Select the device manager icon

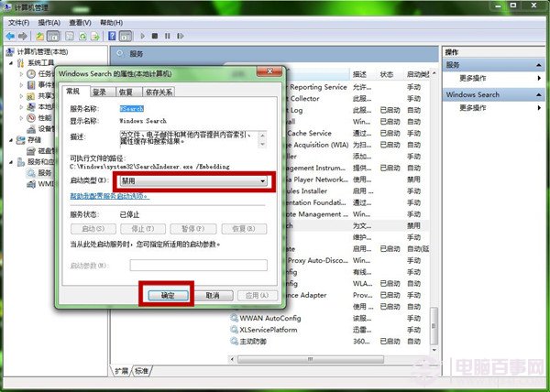coord(31,129)
